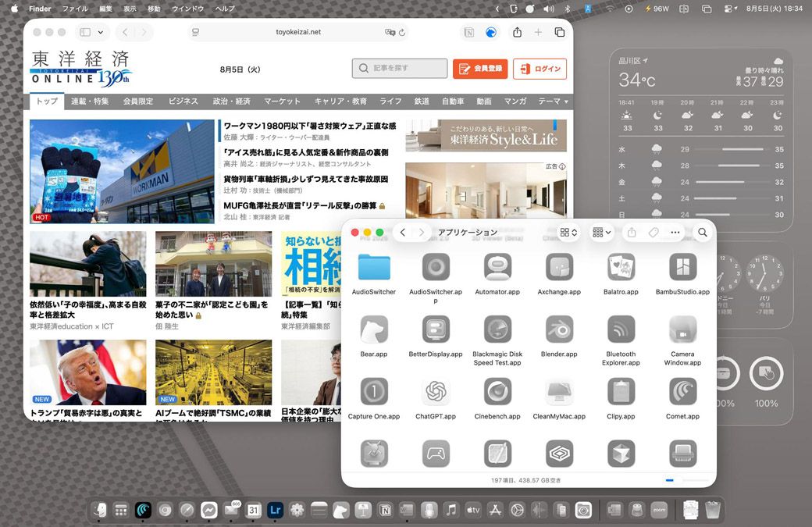812x527 pixels.
Task: Expand hidden menu bar icons chevron
Action: pos(497,9)
